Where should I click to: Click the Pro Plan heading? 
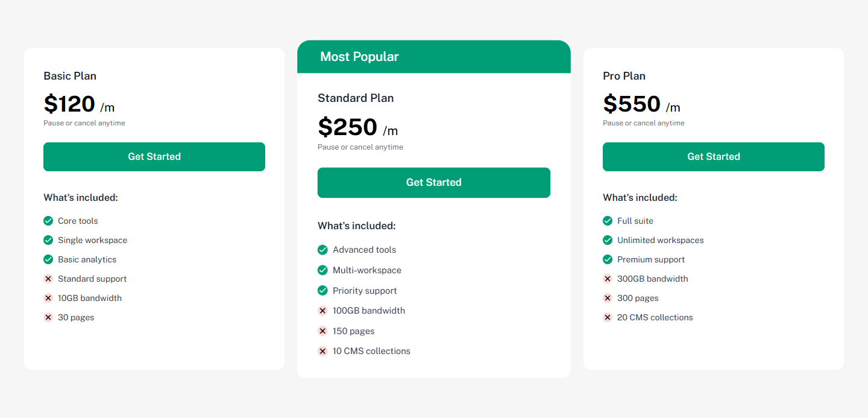(x=624, y=76)
